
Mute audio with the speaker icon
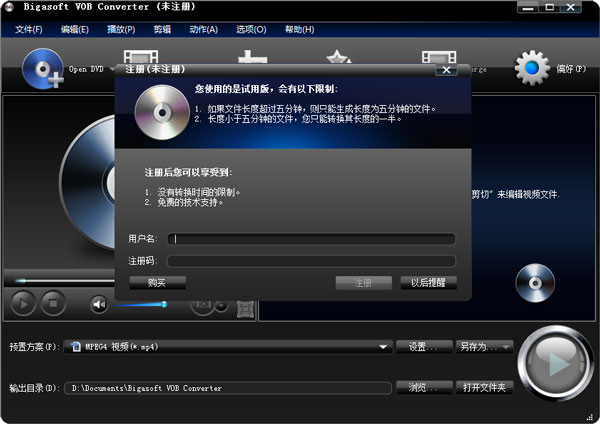click(99, 303)
